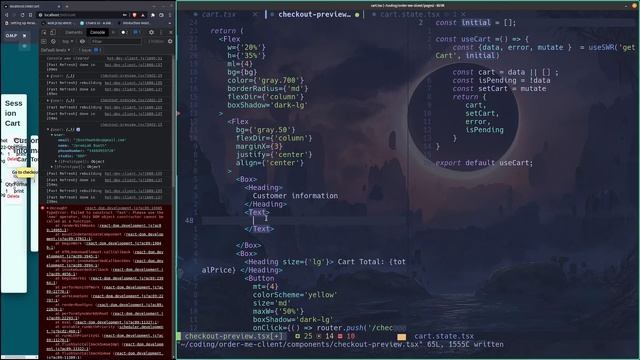Screen dimensions: 640x360
Task: Click the teal icon button on page
Action: (x=24, y=46)
